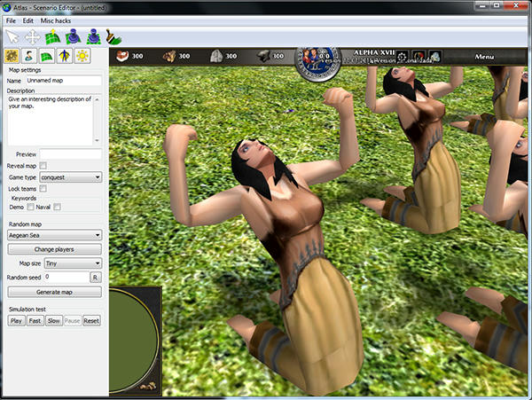Open the Environment sun settings tab
532x400 pixels.
pos(82,56)
